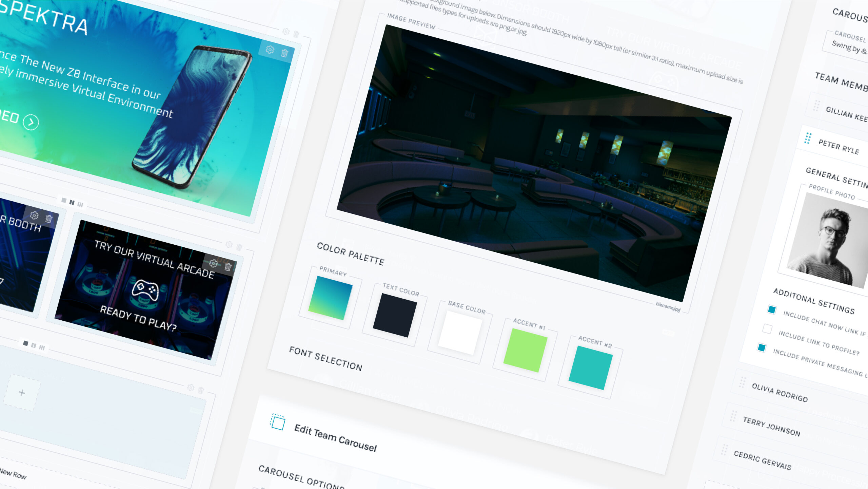Image resolution: width=868 pixels, height=489 pixels.
Task: Click the drag handle icon next to Peter Ryle
Action: pos(809,138)
